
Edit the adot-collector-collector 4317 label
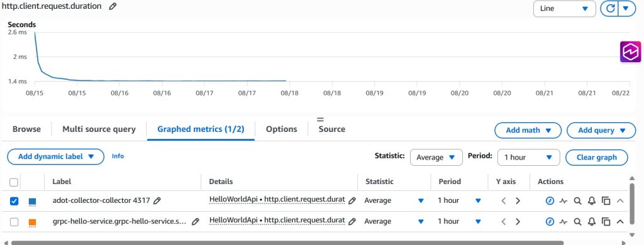157,200
